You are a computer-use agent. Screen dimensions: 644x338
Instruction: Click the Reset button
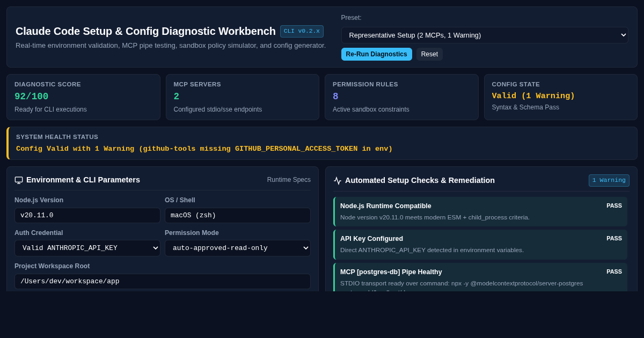(x=429, y=54)
